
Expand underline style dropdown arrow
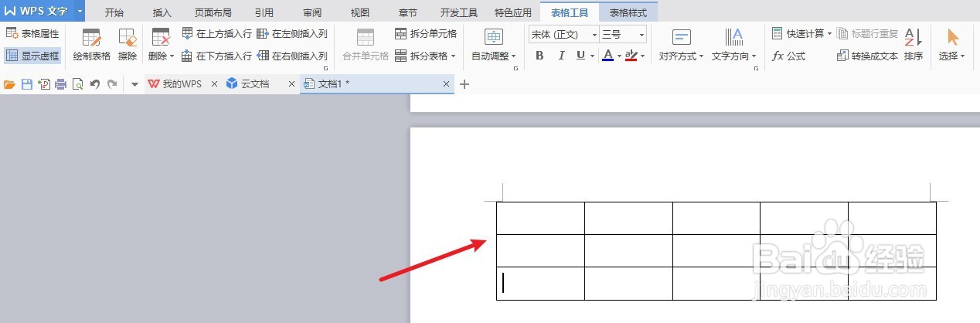coord(592,56)
